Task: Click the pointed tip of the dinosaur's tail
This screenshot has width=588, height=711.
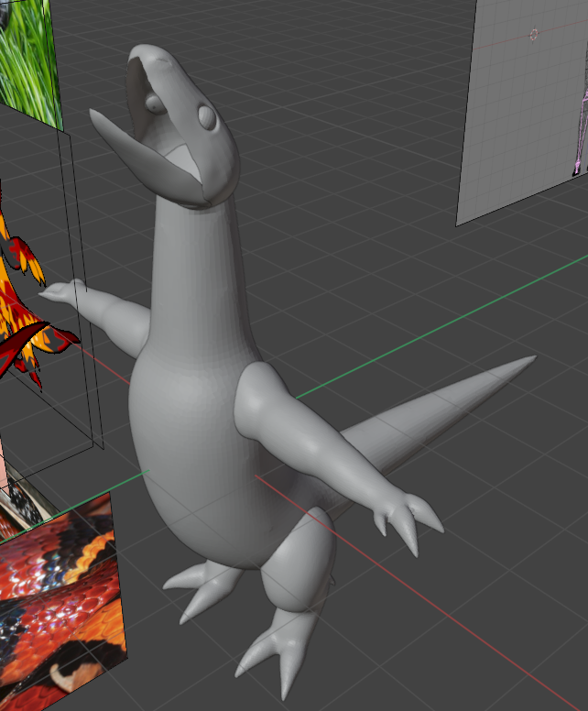Action: [529, 360]
